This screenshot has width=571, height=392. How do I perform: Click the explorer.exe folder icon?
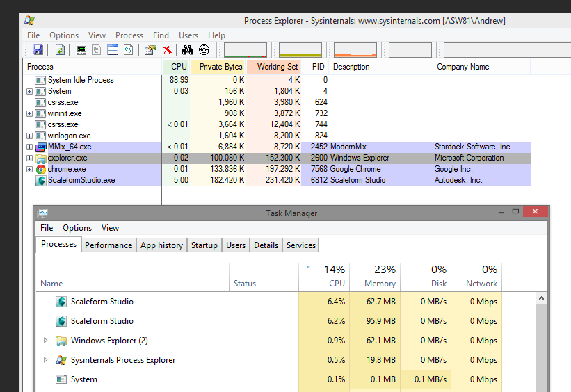tap(41, 158)
